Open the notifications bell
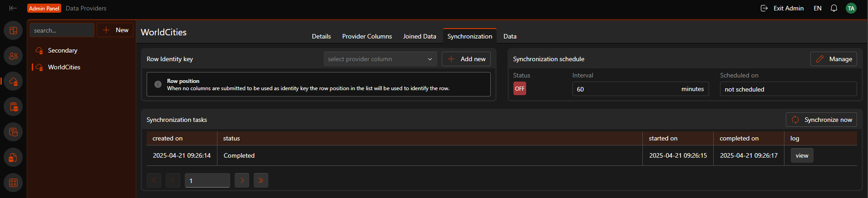 tap(833, 8)
